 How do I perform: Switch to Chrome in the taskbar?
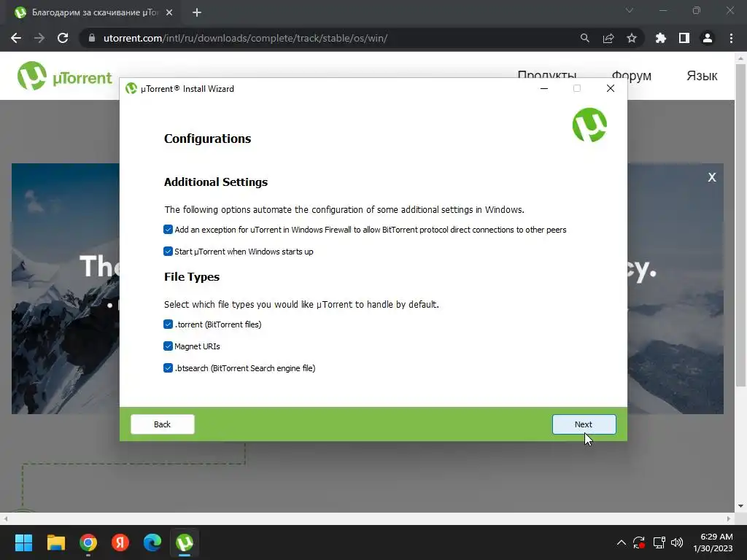(88, 542)
